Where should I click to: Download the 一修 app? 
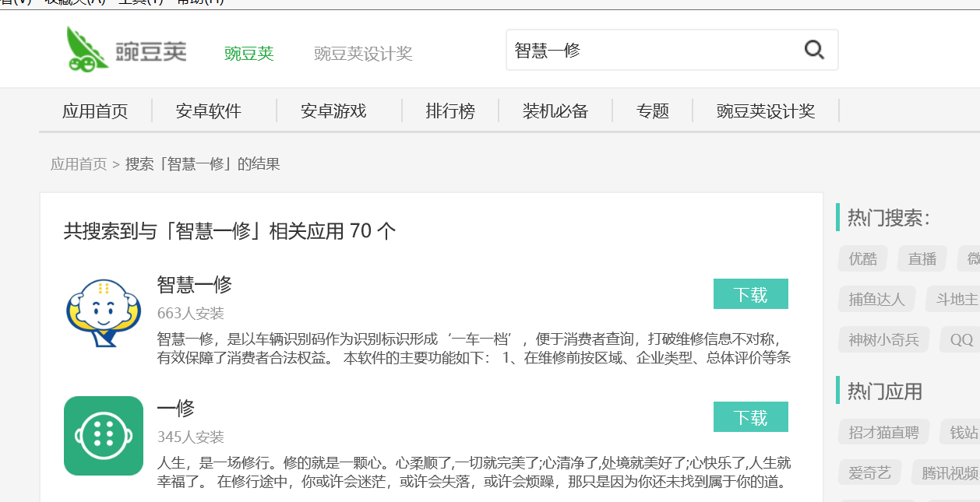[x=751, y=417]
